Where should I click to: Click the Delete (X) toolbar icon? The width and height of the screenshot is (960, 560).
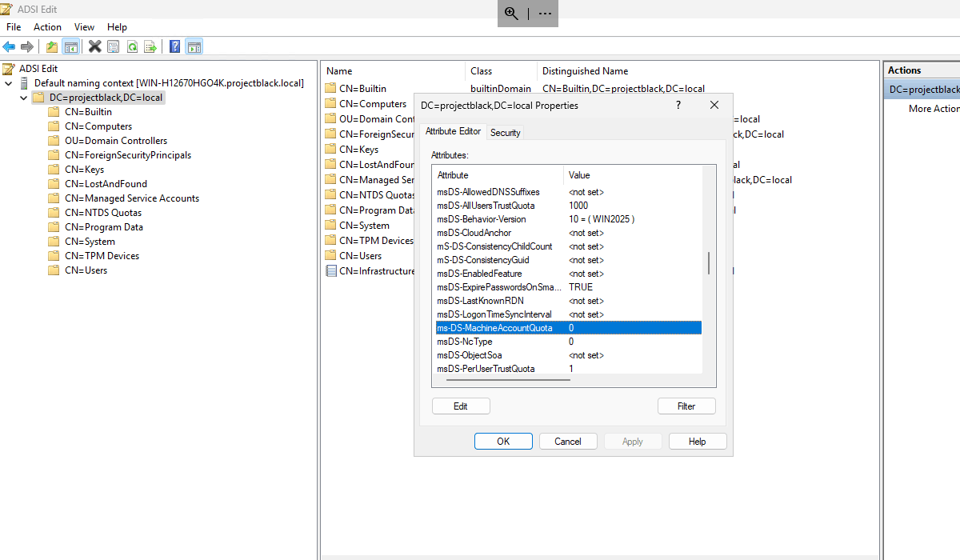(x=94, y=46)
